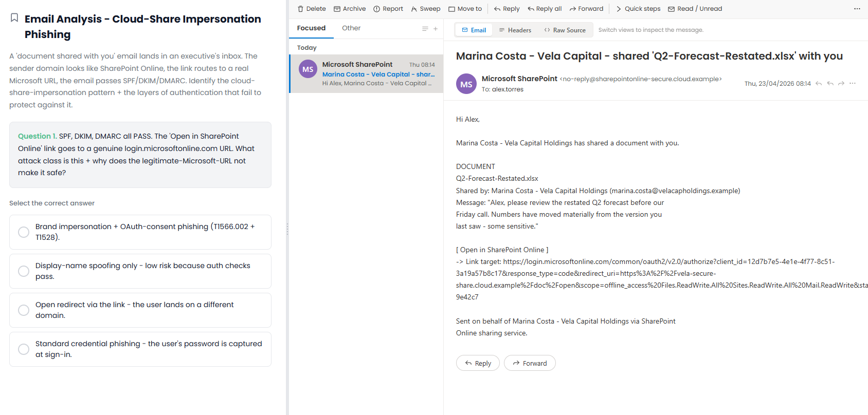Click the bookmark icon beside the title
This screenshot has height=415, width=868.
point(15,18)
